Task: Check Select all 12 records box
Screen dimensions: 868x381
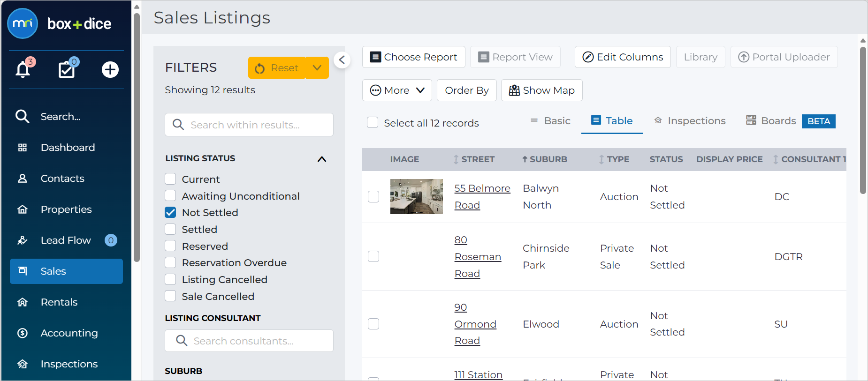Action: [373, 123]
